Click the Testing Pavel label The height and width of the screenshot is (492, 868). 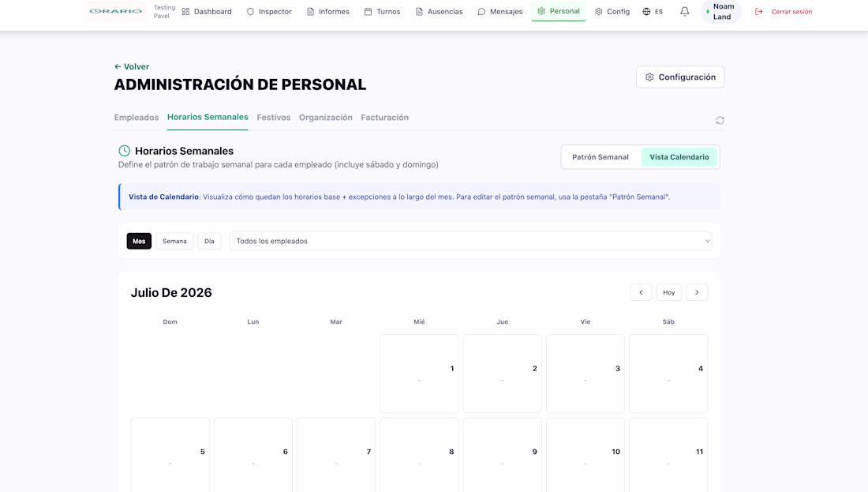[x=164, y=12]
